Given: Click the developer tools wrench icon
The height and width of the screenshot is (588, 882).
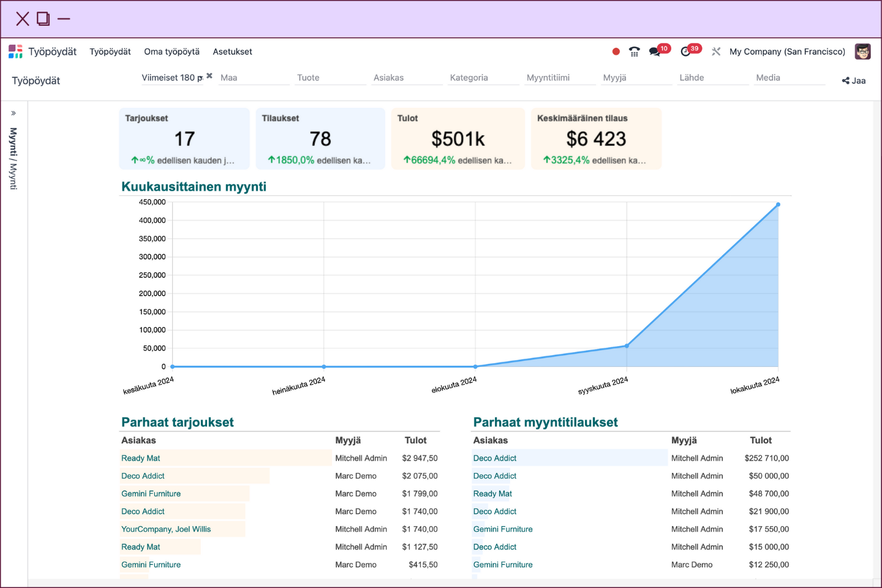Looking at the screenshot, I should tap(716, 51).
